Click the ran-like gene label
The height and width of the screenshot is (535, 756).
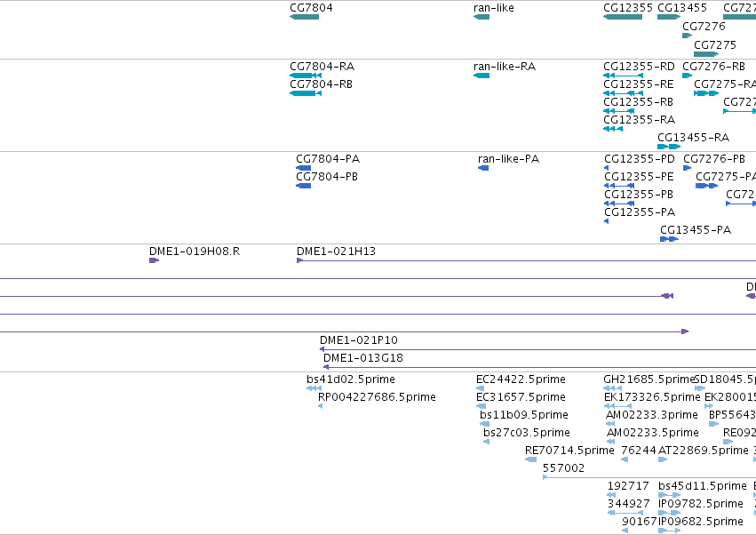point(494,8)
